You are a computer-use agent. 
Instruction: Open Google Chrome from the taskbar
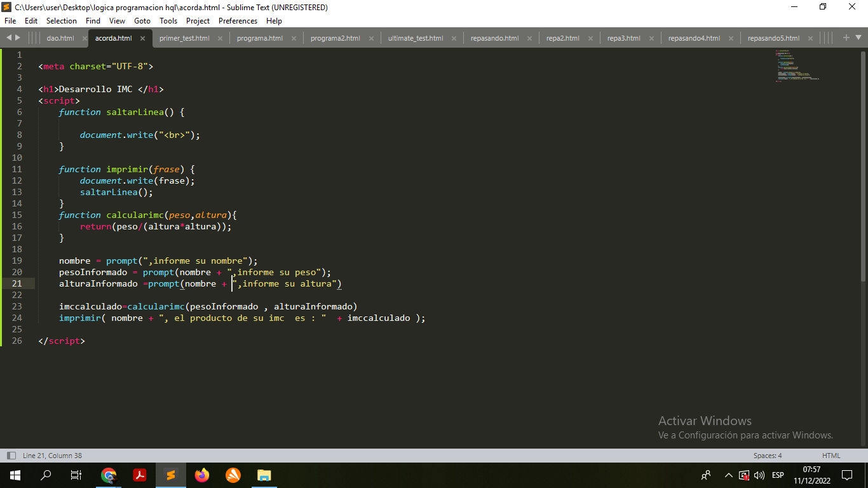point(109,475)
